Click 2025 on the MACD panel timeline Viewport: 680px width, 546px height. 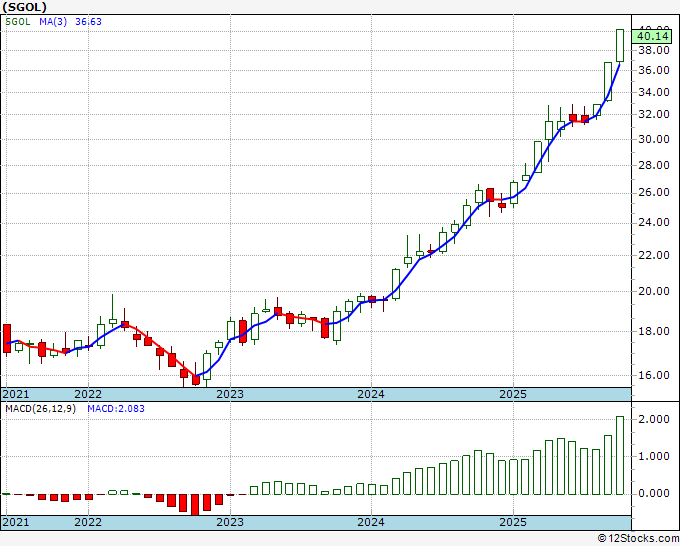point(513,522)
